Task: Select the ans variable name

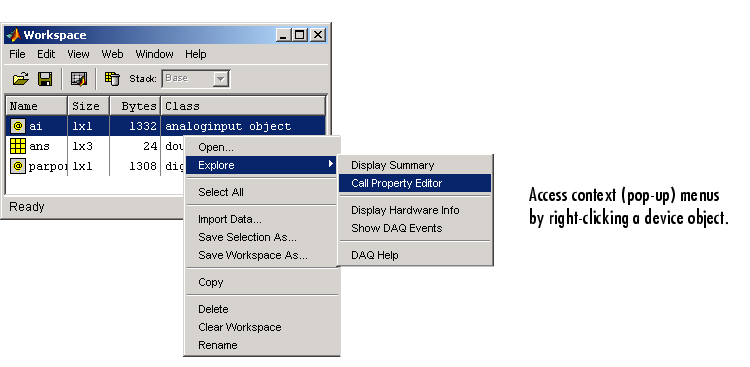Action: pos(39,146)
